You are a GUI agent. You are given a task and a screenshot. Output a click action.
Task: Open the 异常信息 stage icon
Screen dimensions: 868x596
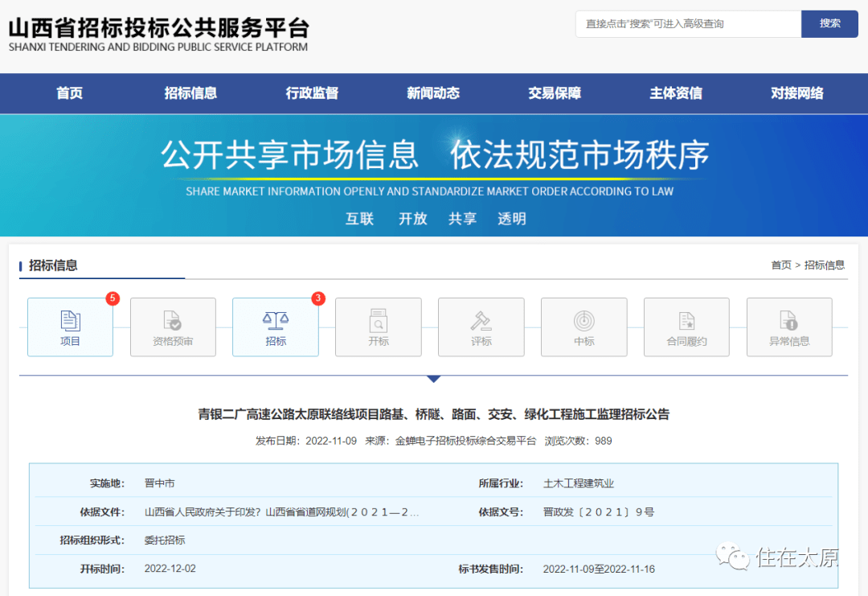(x=789, y=327)
